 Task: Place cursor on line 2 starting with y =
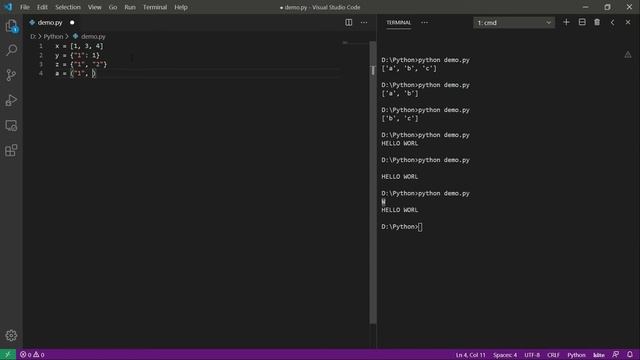click(78, 56)
